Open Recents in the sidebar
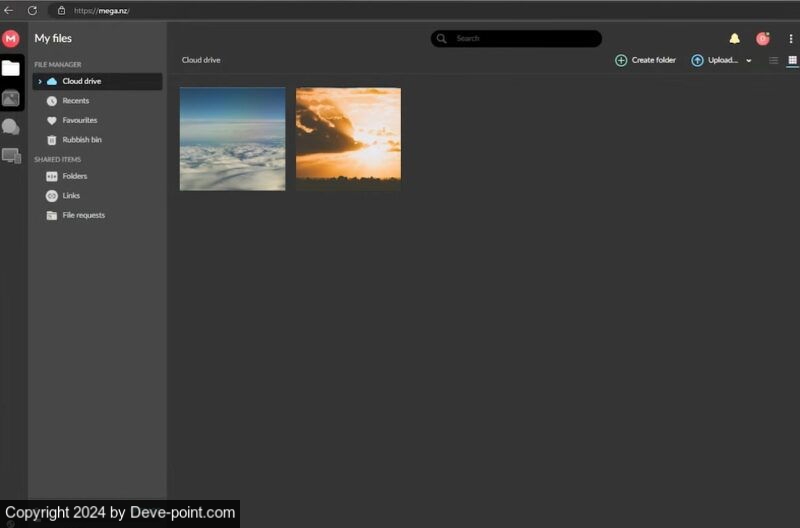This screenshot has width=800, height=528. [75, 101]
